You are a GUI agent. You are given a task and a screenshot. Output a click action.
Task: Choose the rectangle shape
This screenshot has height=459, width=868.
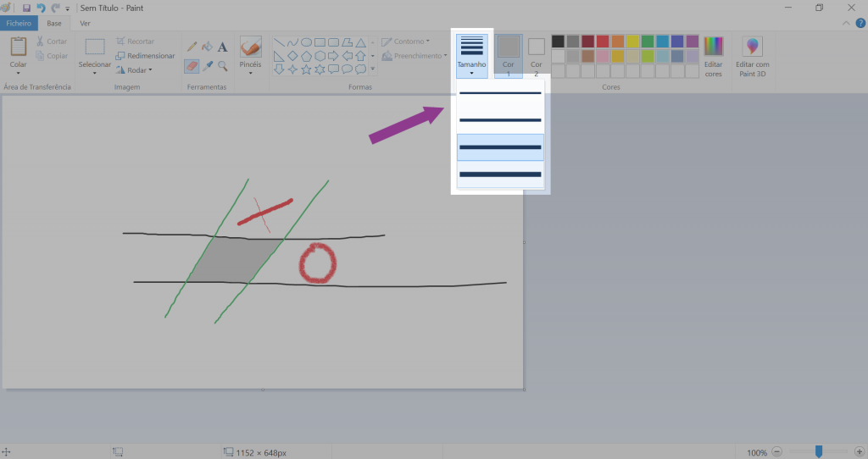[x=320, y=42]
